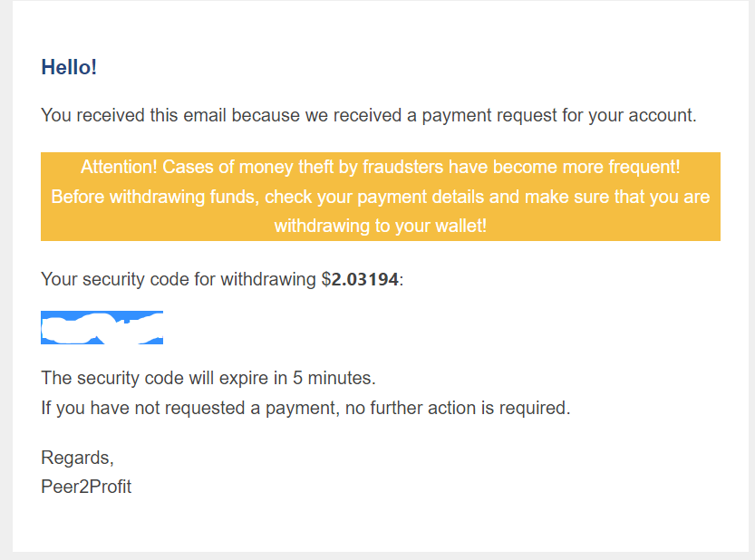The width and height of the screenshot is (755, 560).
Task: Click 'Before withdrawing funds' banner line
Action: tap(381, 197)
